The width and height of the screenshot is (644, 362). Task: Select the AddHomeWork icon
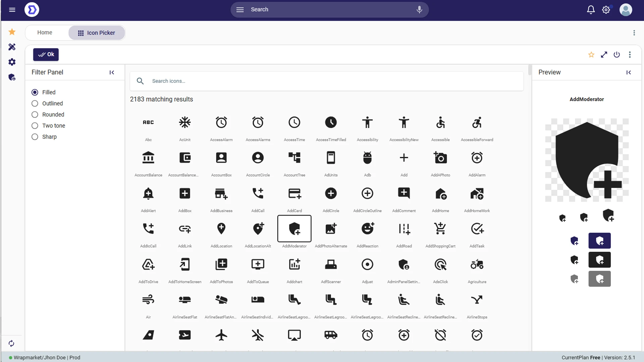pos(477,193)
